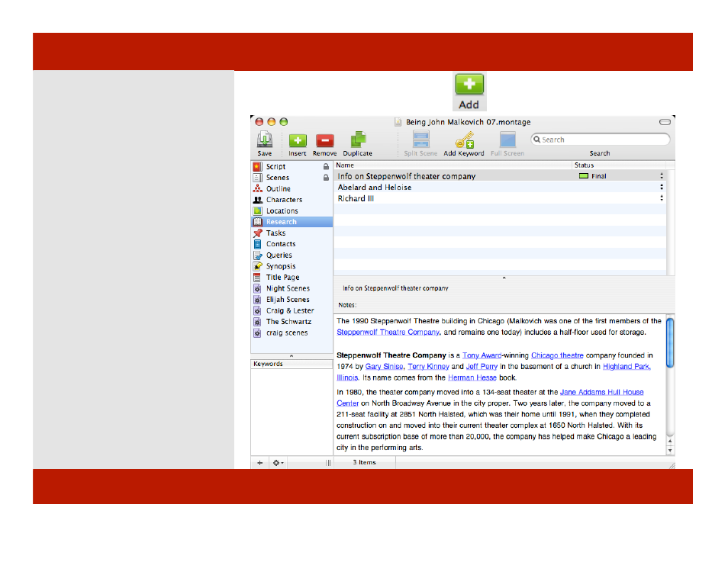Open the Script view in sidebar
This screenshot has height=562, width=728.
click(292, 166)
